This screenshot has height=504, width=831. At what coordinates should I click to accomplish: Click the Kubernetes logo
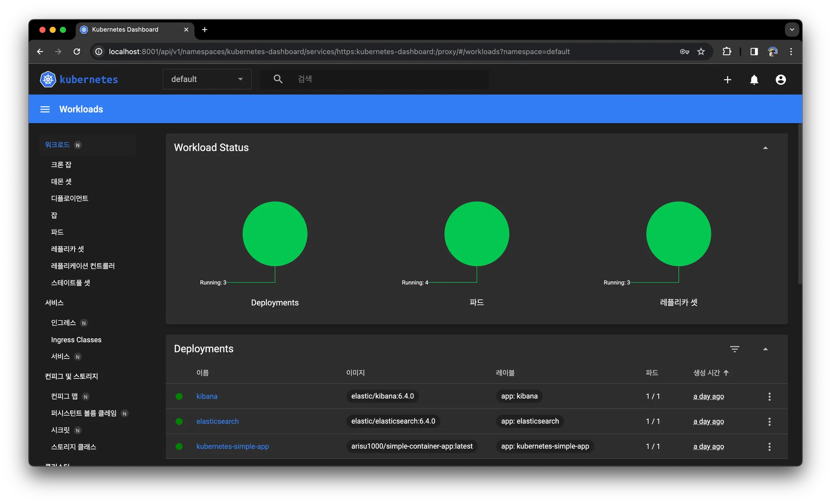(x=48, y=79)
